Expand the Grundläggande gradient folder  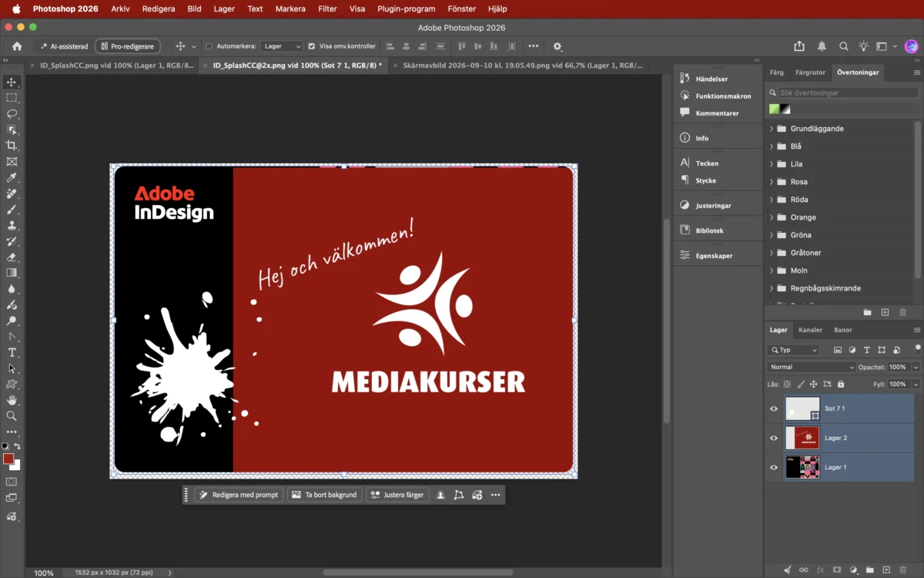tap(772, 129)
